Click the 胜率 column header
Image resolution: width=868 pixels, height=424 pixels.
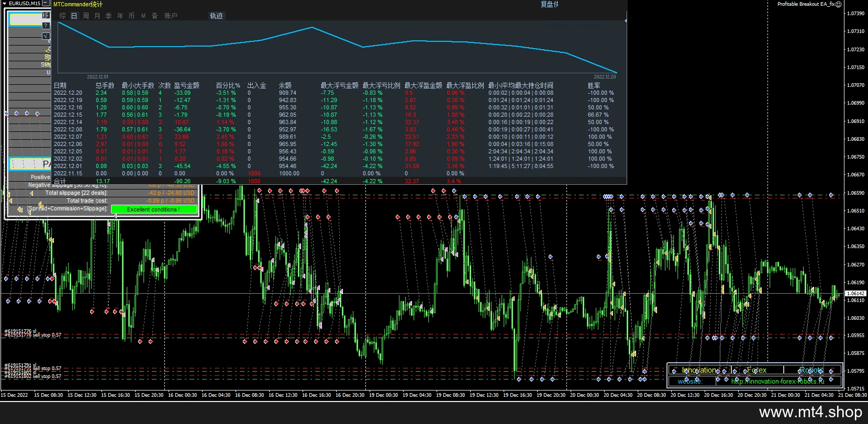[x=594, y=85]
